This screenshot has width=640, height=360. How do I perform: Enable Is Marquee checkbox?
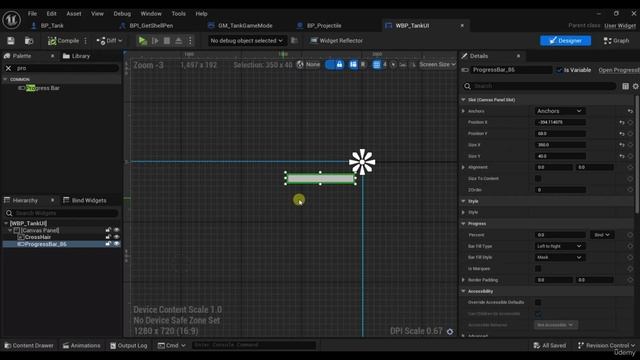538,269
